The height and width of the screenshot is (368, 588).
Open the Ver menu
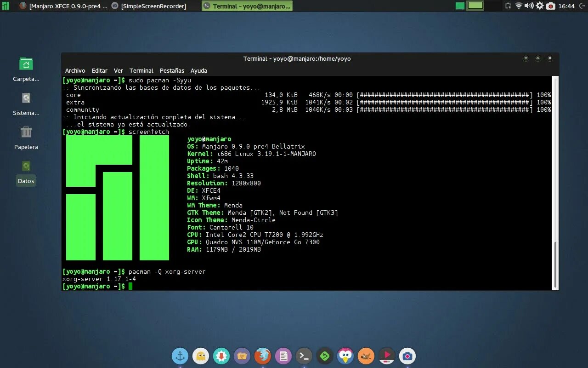pos(119,70)
